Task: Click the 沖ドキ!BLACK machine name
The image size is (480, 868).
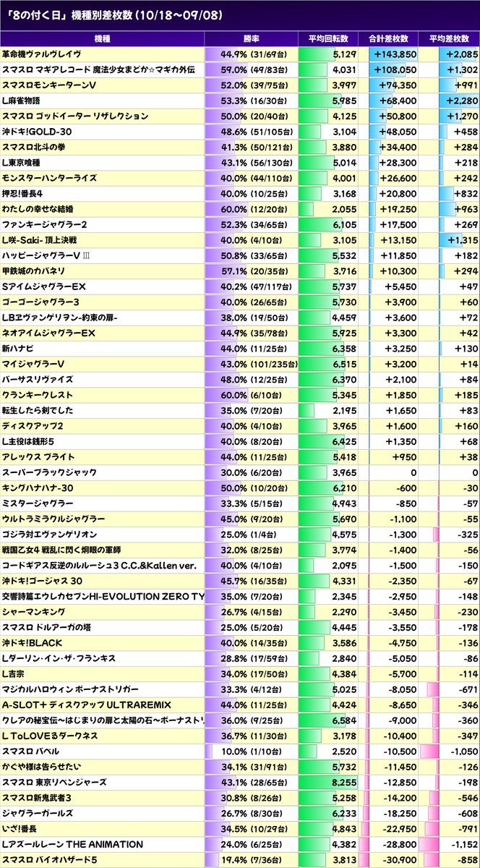Action: pos(33,642)
